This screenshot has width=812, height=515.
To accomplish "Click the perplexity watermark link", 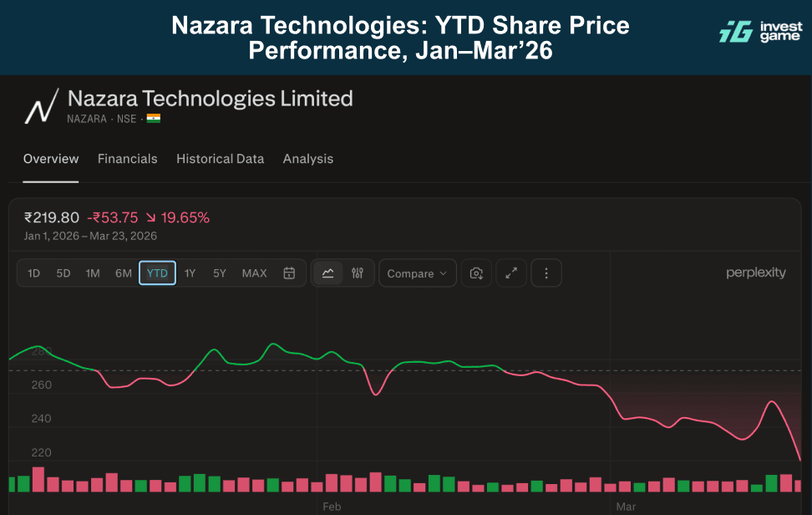I will (755, 273).
